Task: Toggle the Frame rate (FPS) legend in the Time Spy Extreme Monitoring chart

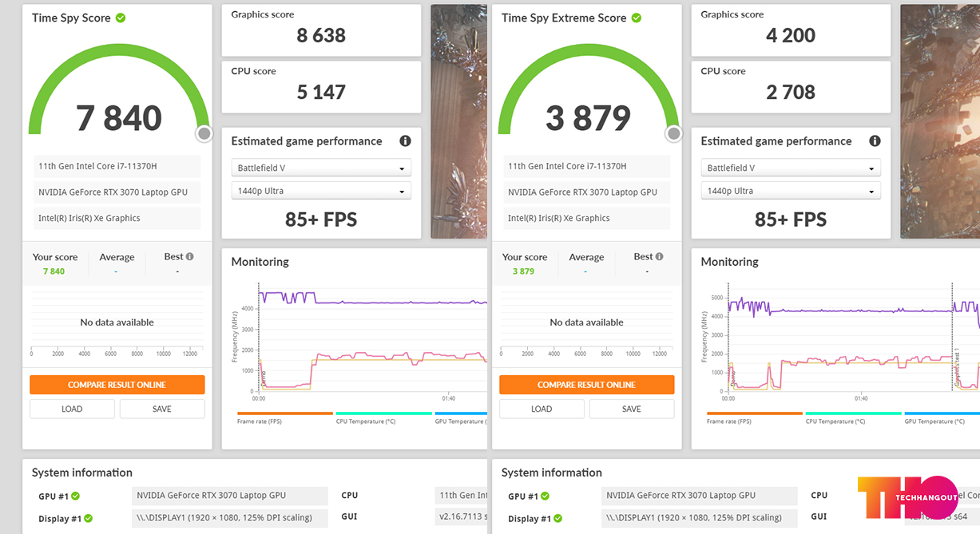Action: point(754,417)
